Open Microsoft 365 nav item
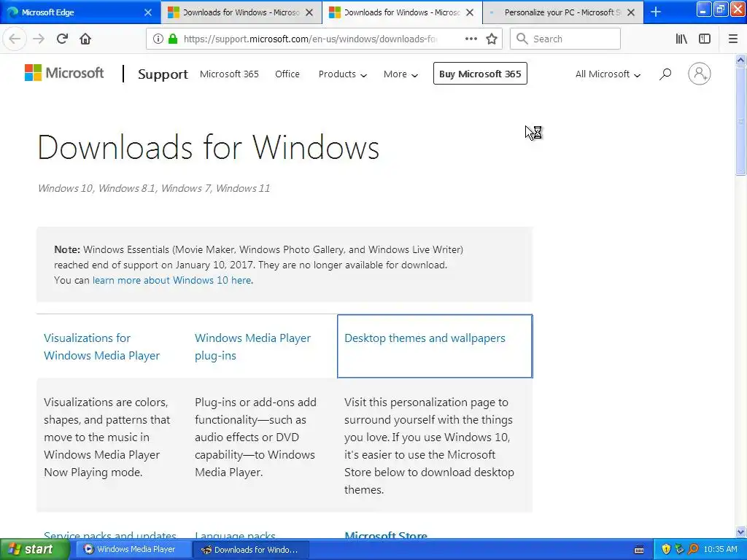747x560 pixels. (x=229, y=74)
